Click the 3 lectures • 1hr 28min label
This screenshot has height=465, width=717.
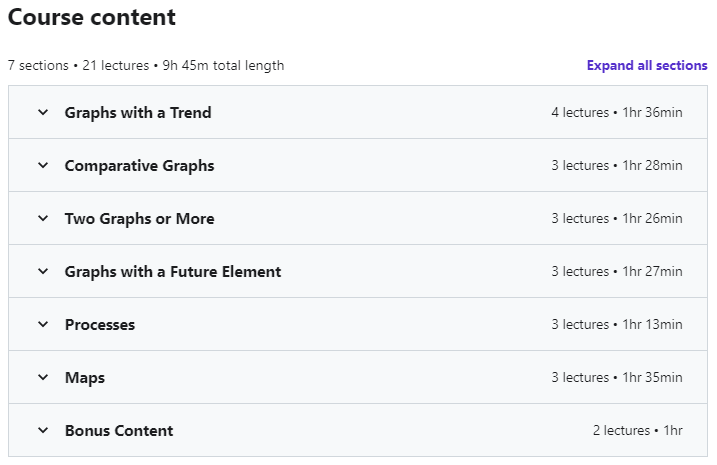click(616, 166)
